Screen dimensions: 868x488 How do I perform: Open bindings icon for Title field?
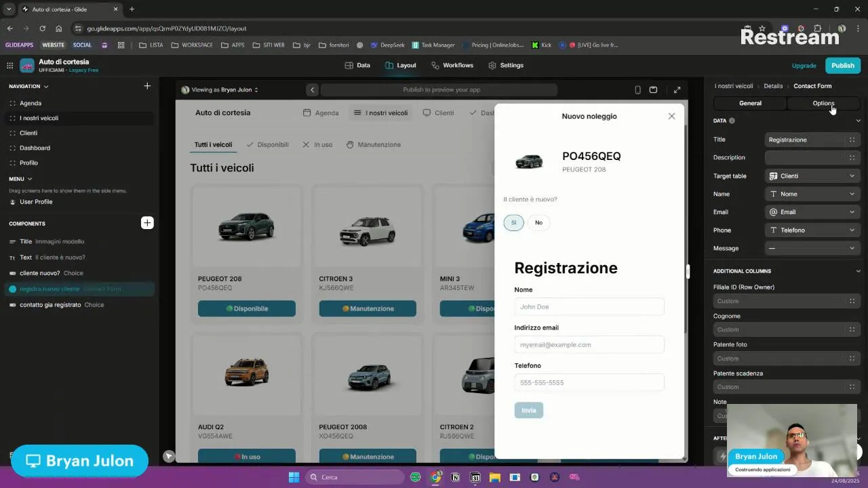tap(852, 140)
